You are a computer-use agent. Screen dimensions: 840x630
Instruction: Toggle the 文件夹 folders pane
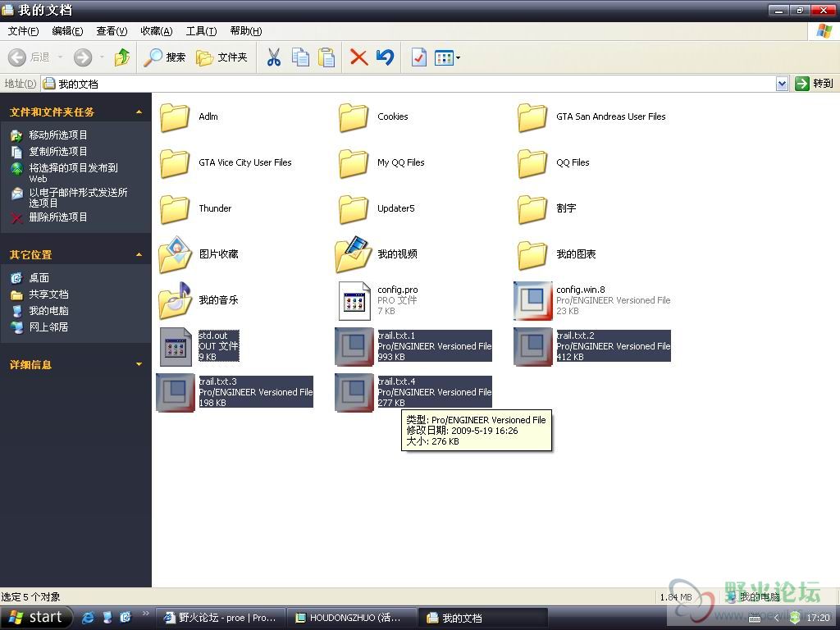pos(221,57)
